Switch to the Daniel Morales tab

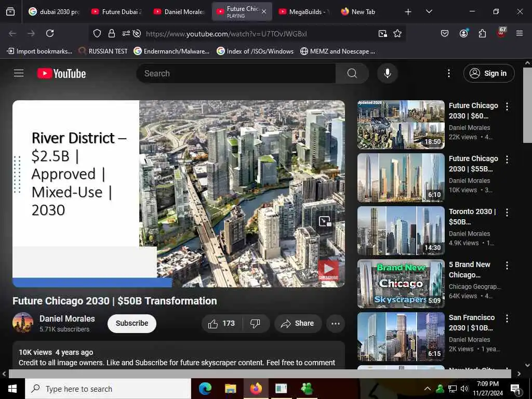(179, 12)
